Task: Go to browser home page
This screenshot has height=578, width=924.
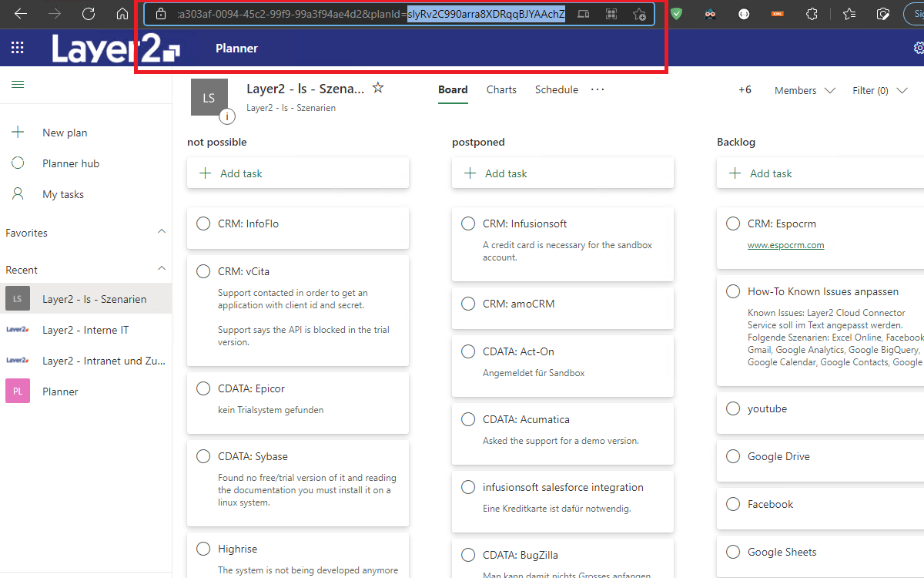Action: click(x=122, y=14)
